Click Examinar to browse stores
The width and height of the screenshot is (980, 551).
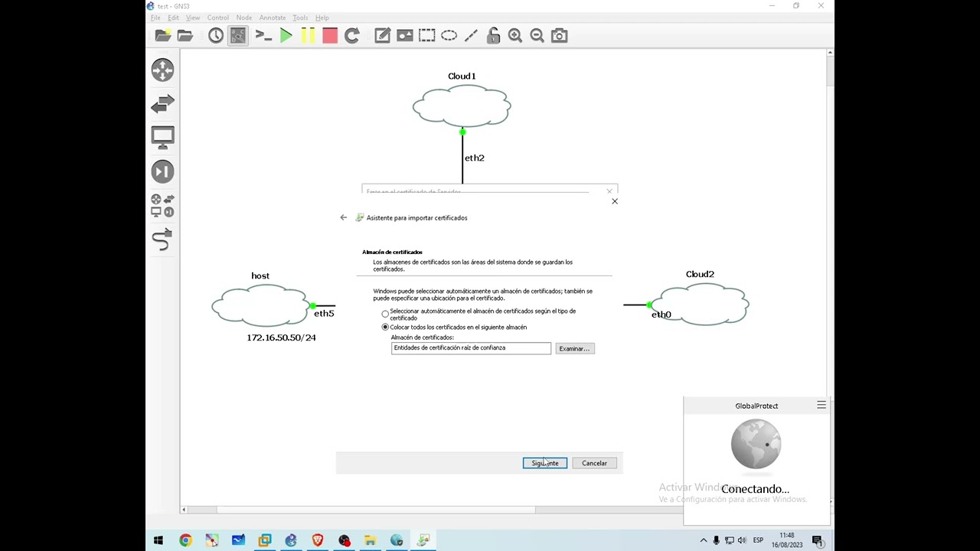pyautogui.click(x=574, y=348)
